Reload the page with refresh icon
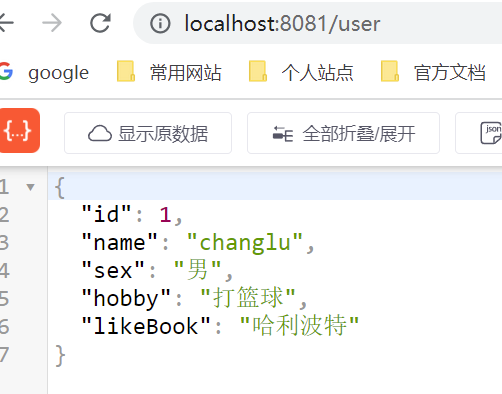 click(100, 23)
